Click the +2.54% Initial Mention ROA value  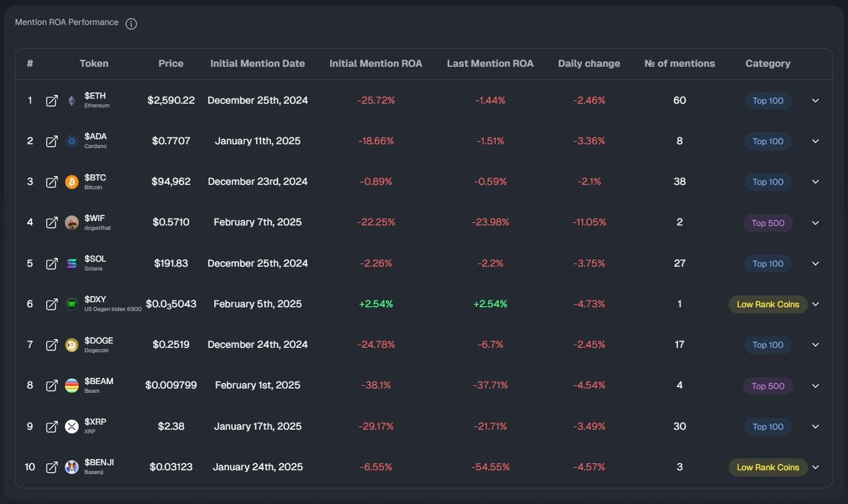coord(376,304)
